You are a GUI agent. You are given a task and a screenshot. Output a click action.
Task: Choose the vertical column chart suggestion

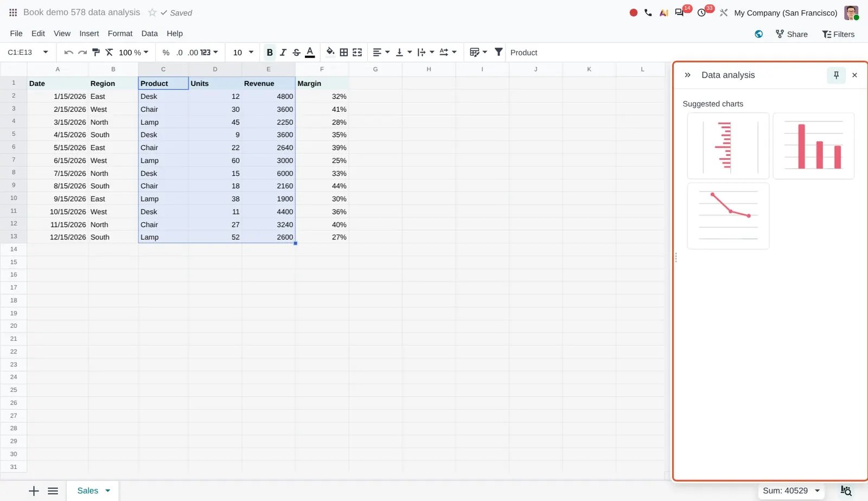814,146
